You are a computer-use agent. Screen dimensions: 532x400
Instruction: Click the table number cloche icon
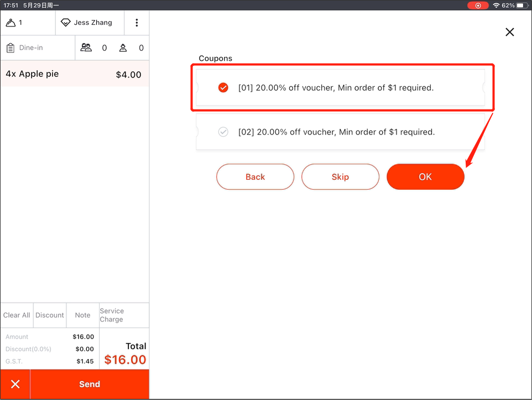[x=11, y=23]
